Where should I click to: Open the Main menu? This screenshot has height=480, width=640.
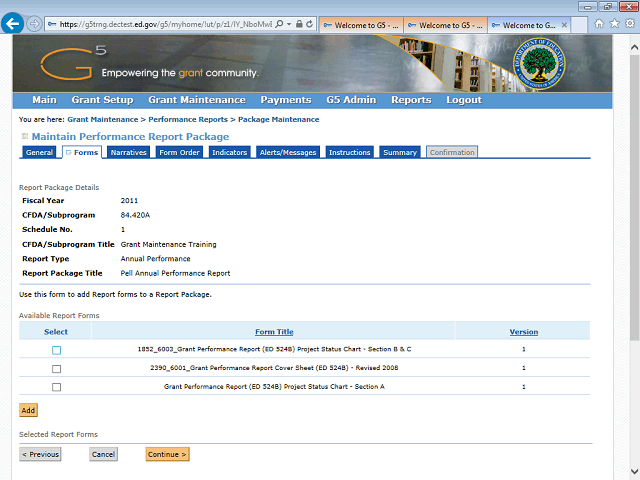(44, 100)
